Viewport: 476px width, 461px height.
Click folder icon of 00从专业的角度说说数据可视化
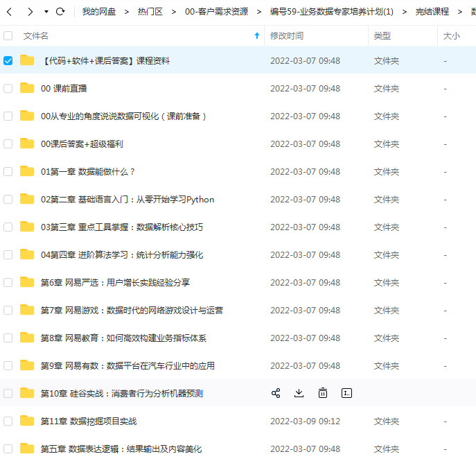click(x=27, y=116)
